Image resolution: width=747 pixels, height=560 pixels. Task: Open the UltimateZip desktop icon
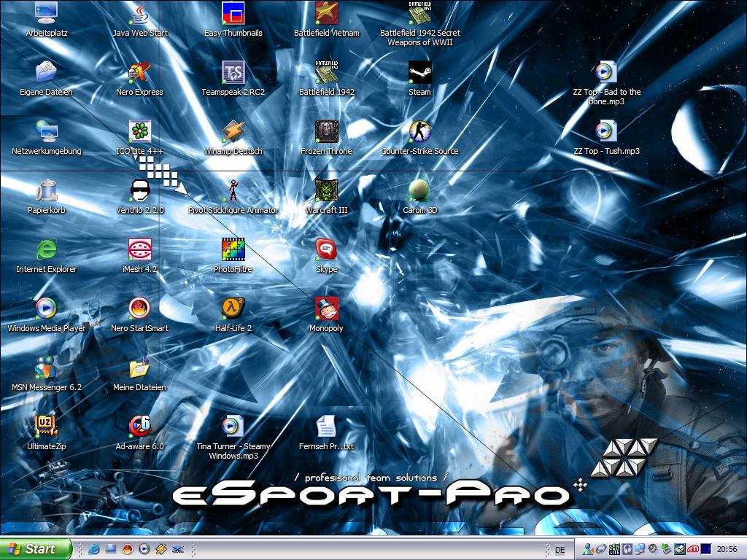pyautogui.click(x=47, y=433)
